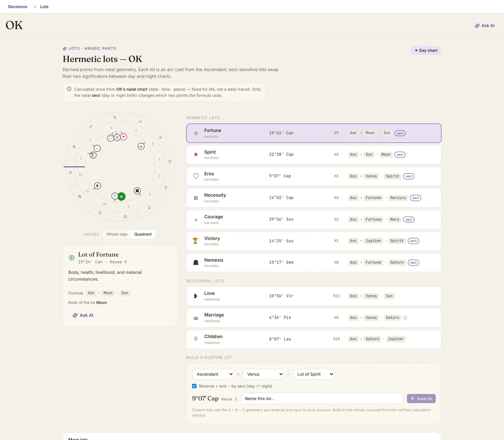Viewport: 504px width, 440px height.
Task: Select the Victory lot row
Action: [314, 241]
